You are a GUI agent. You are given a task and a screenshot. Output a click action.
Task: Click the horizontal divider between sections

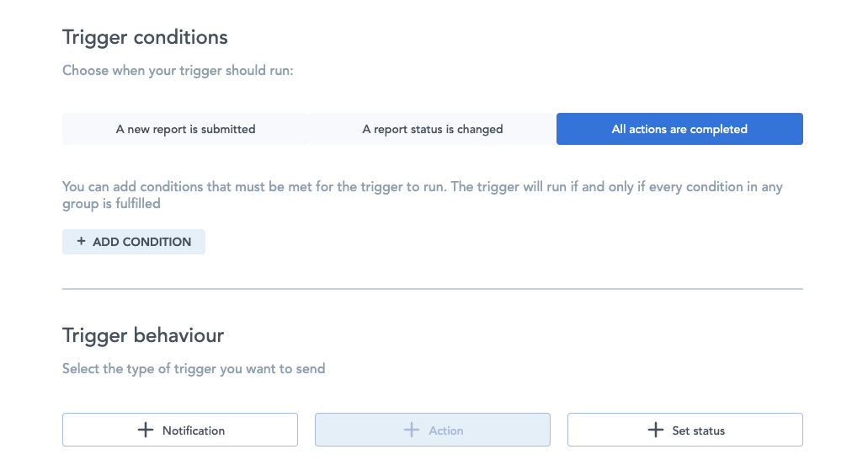click(x=433, y=289)
